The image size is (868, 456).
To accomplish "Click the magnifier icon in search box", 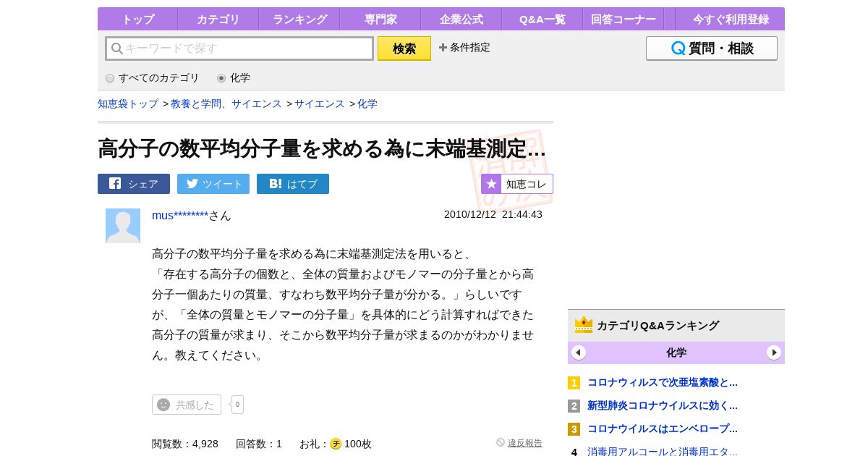I will [x=117, y=48].
